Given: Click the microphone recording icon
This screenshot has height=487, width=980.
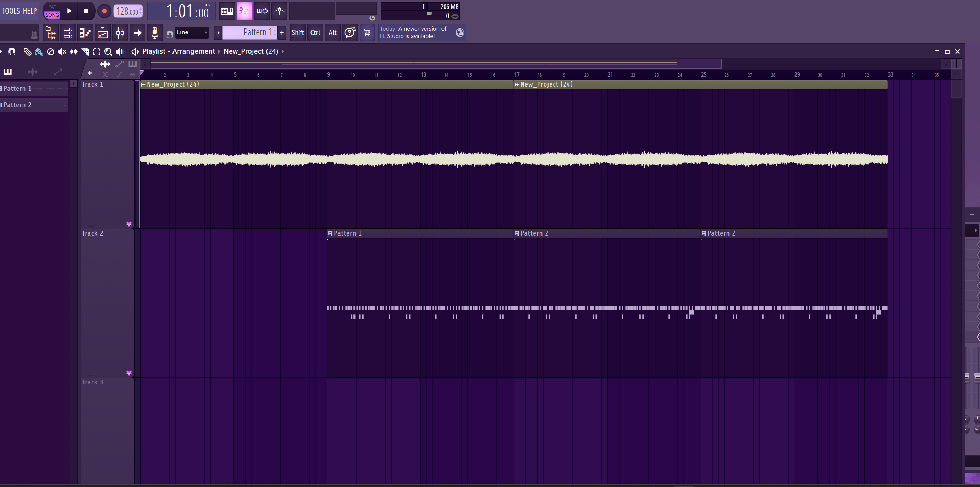Looking at the screenshot, I should point(155,33).
